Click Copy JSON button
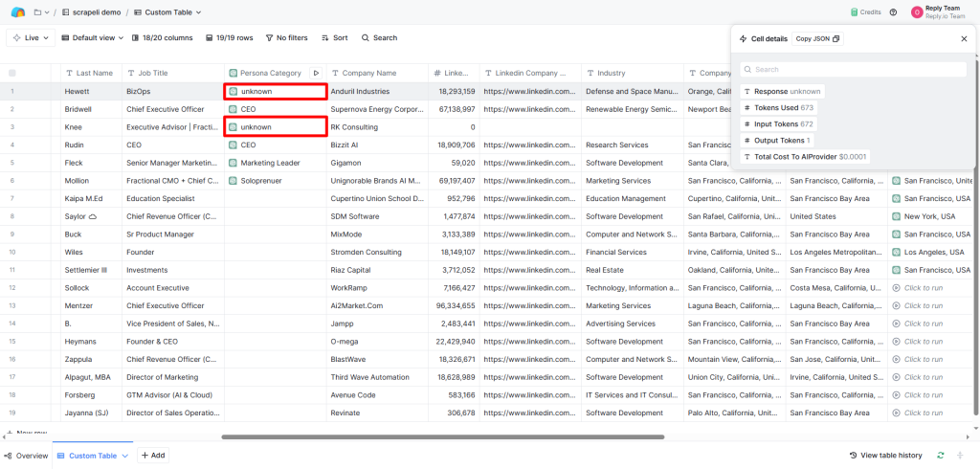 click(817, 39)
